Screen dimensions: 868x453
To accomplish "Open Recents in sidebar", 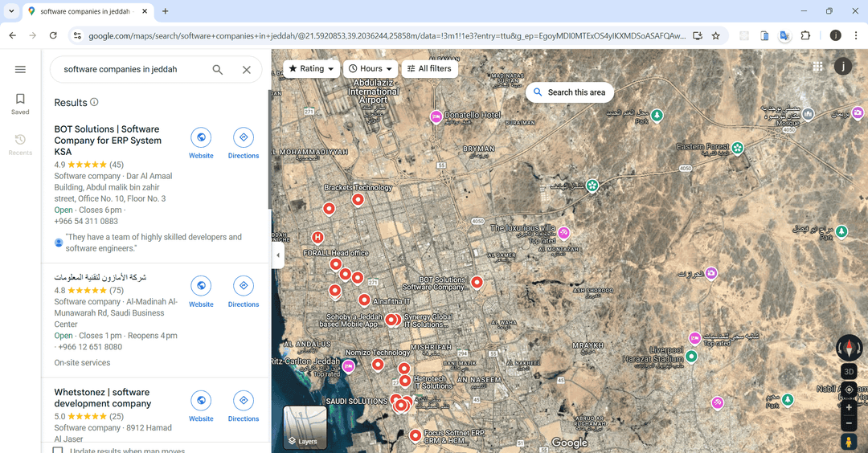I will pyautogui.click(x=20, y=145).
